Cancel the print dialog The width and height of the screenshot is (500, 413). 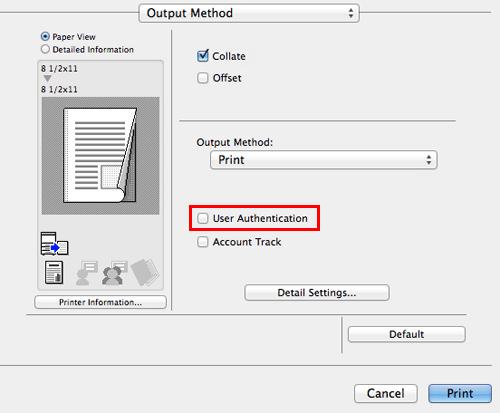386,393
